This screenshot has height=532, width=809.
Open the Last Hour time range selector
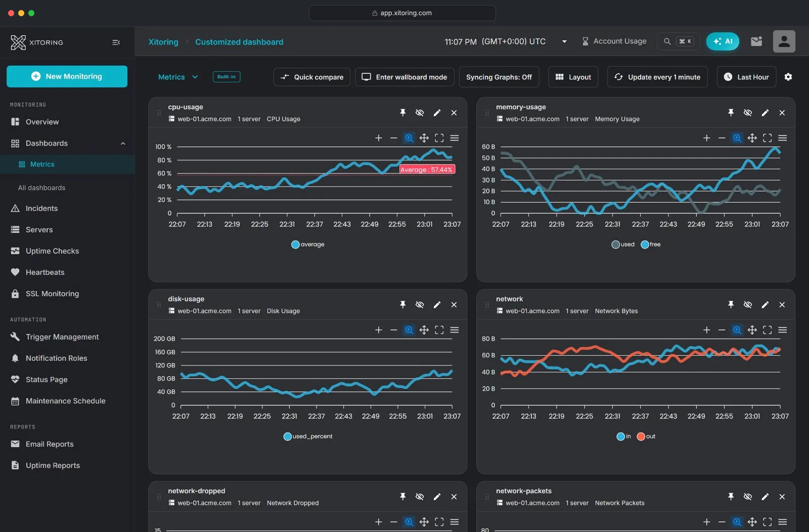click(746, 77)
